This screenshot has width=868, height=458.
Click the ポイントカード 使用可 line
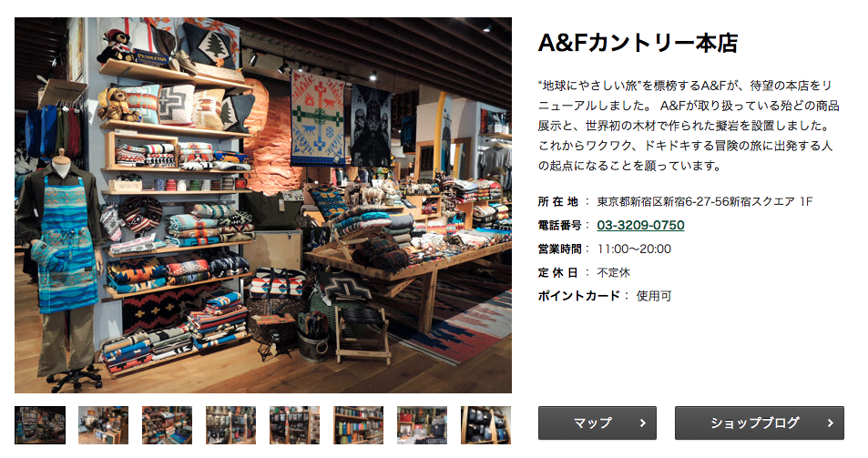click(605, 296)
